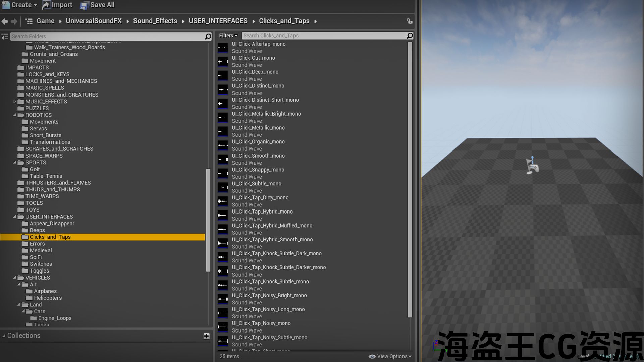Toggle the sources panel view icon
This screenshot has width=644, height=362.
point(5,36)
